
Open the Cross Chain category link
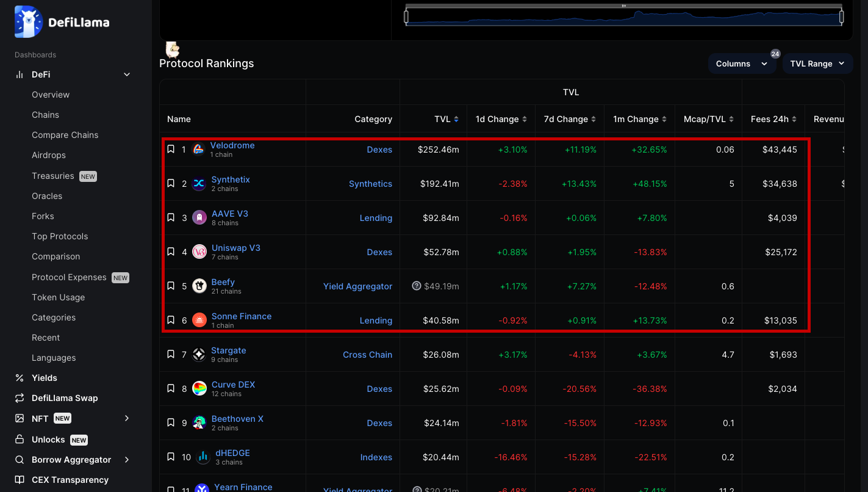pos(367,355)
